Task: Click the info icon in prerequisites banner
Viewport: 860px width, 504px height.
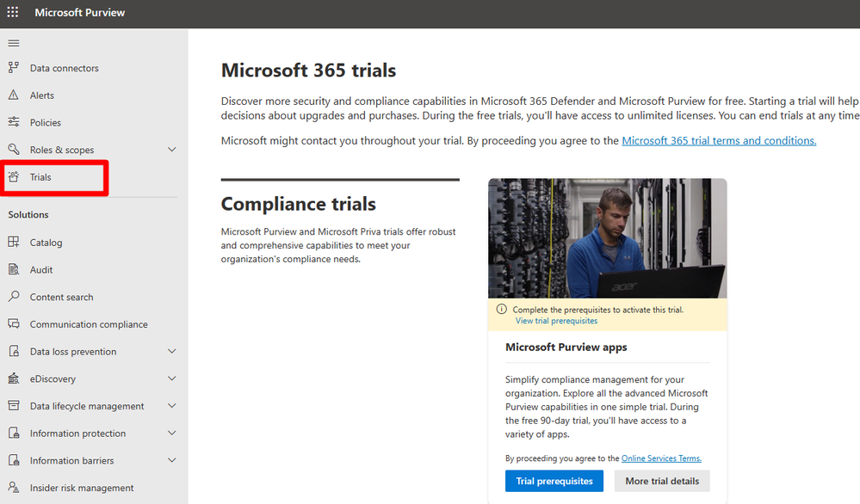Action: pyautogui.click(x=501, y=309)
